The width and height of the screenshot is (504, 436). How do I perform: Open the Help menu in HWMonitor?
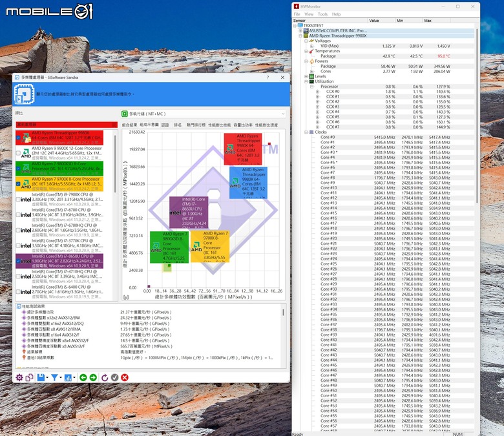[336, 14]
